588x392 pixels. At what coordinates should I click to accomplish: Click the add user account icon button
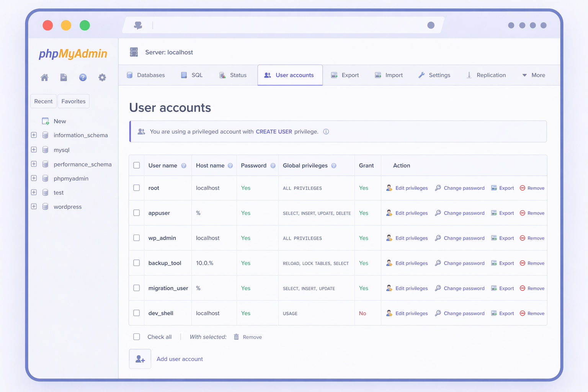pyautogui.click(x=140, y=359)
